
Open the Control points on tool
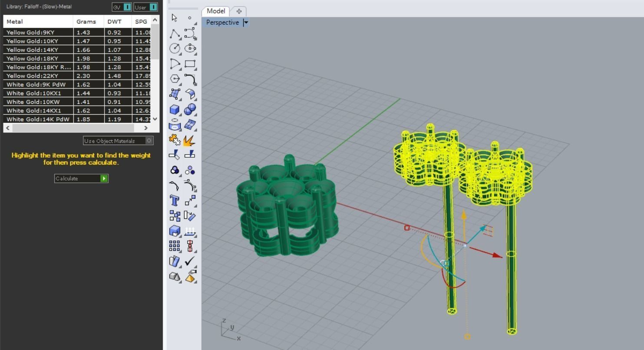point(190,185)
